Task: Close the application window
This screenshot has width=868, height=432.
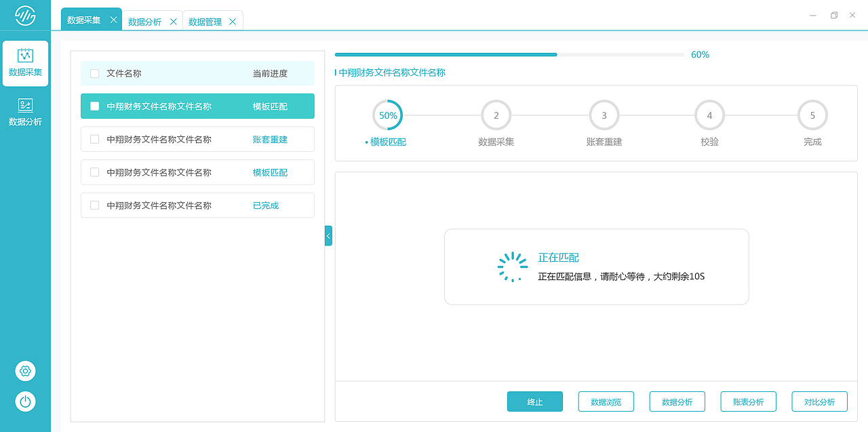Action: 852,15
